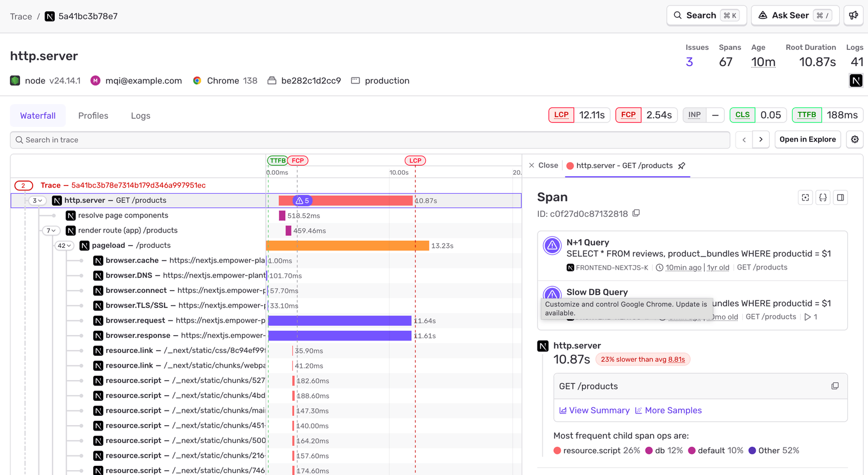Go to the next search result arrow
The image size is (868, 475).
coord(761,139)
